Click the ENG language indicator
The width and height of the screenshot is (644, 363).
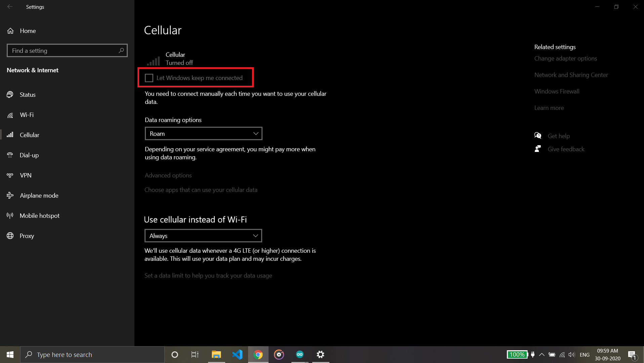[x=585, y=355]
